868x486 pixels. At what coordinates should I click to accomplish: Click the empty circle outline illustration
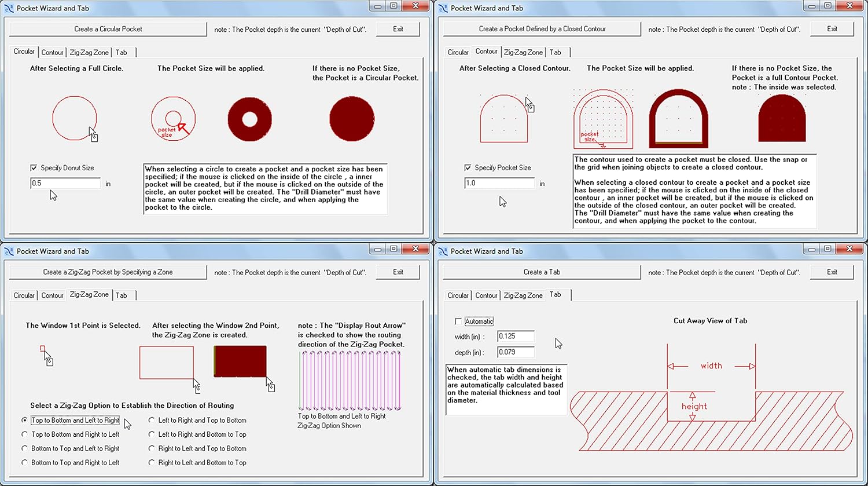click(74, 118)
